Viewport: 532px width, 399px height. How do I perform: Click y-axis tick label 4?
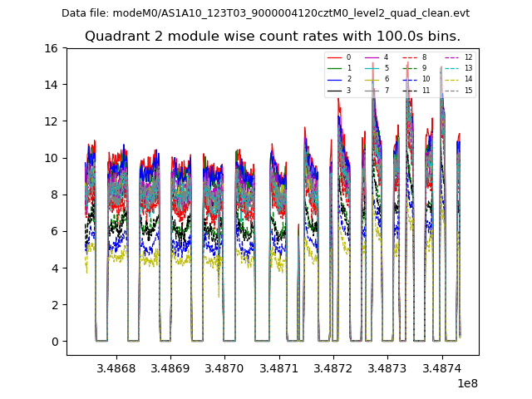55,268
